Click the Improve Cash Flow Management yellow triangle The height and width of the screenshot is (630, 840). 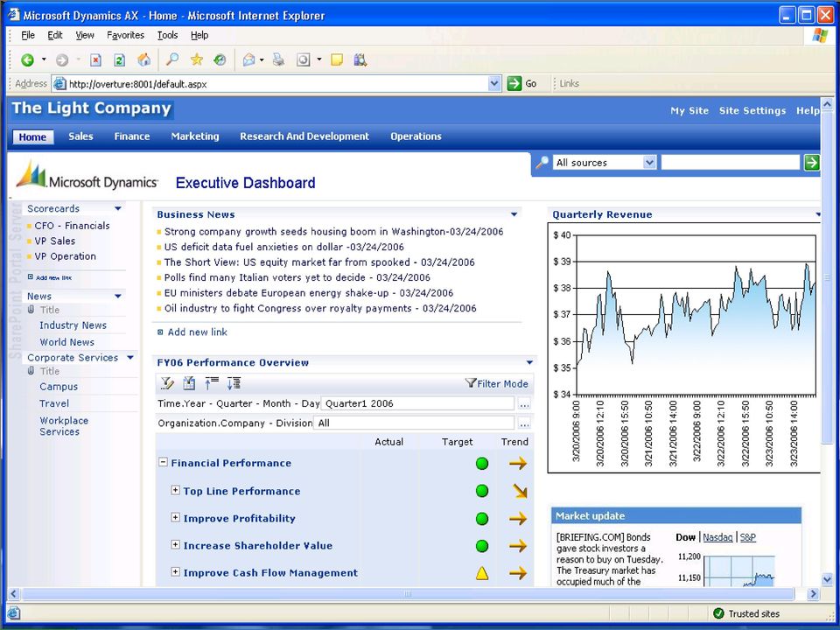tap(482, 573)
